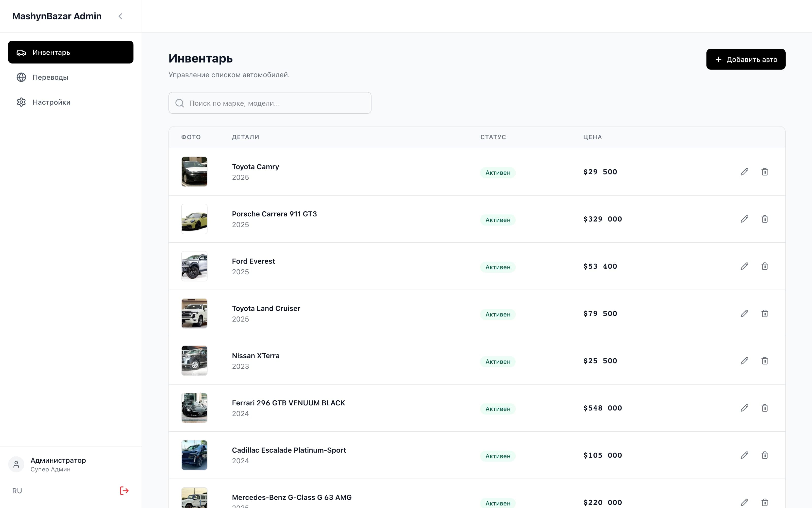Viewport: 812px width, 508px height.
Task: Edit the Mercedes-Benz G-Class listing
Action: tap(744, 502)
